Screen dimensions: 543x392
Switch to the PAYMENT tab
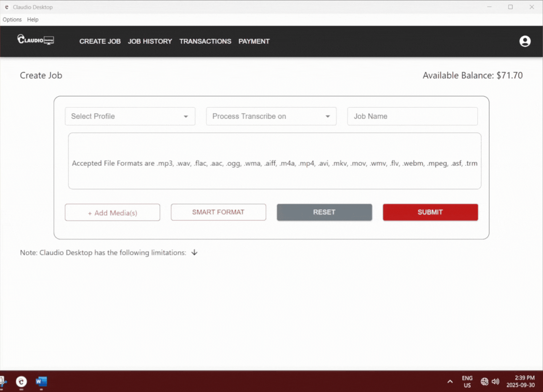coord(254,41)
